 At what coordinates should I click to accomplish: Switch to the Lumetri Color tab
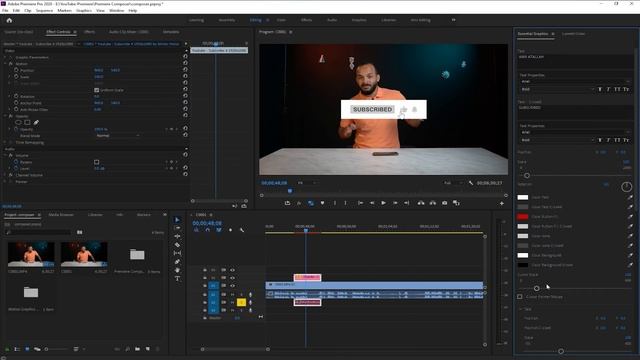point(573,34)
